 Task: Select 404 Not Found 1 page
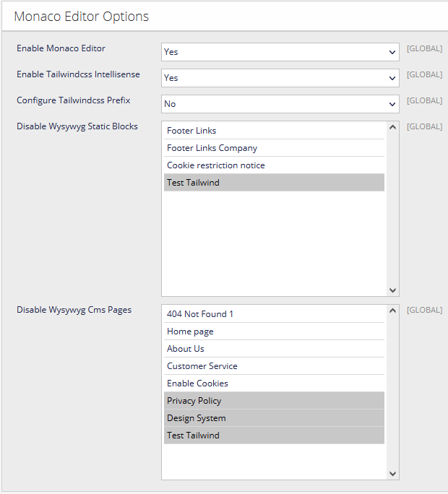tap(274, 314)
